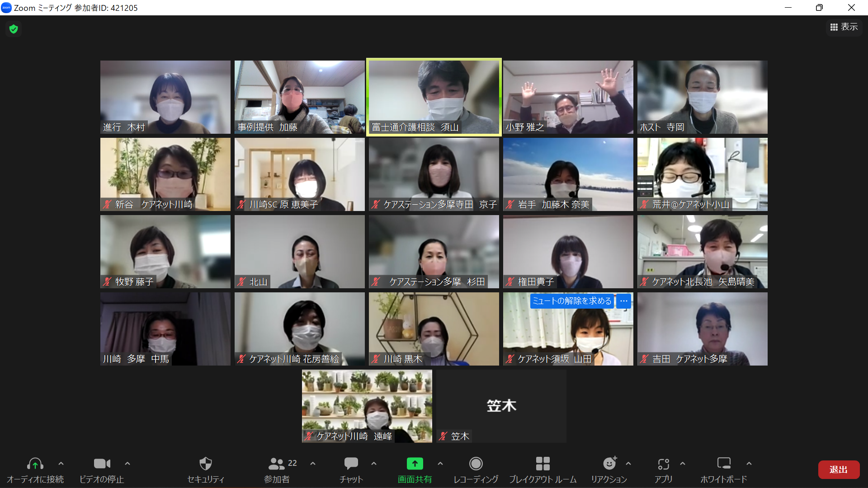Expand chat options arrow beside チャット
This screenshot has height=488, width=868.
point(374,464)
